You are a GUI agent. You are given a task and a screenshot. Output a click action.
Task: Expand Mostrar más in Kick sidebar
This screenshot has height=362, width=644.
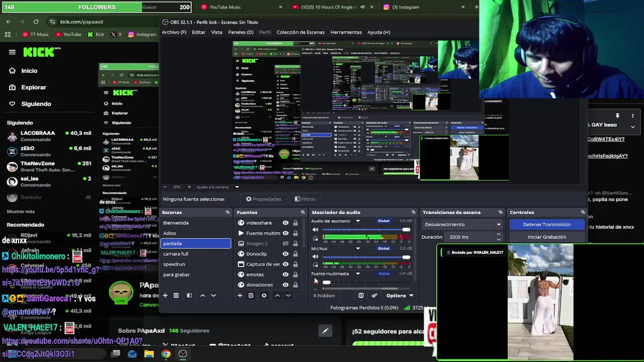[x=21, y=212]
